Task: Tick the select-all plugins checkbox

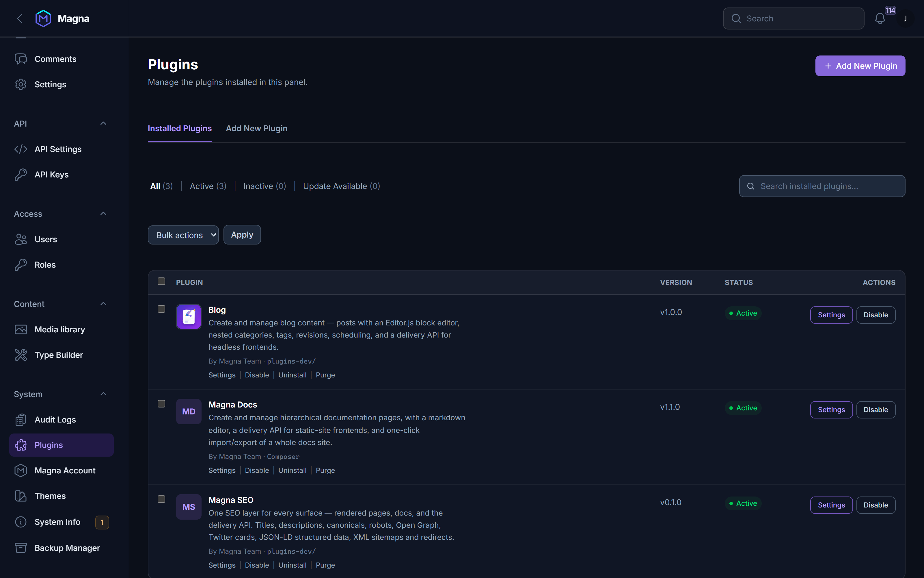Action: coord(161,281)
